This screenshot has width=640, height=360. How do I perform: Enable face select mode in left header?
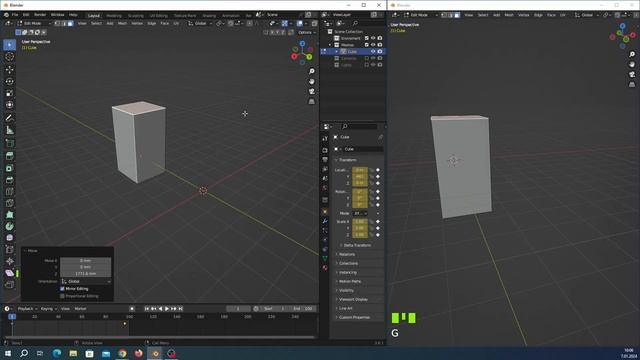(70, 24)
